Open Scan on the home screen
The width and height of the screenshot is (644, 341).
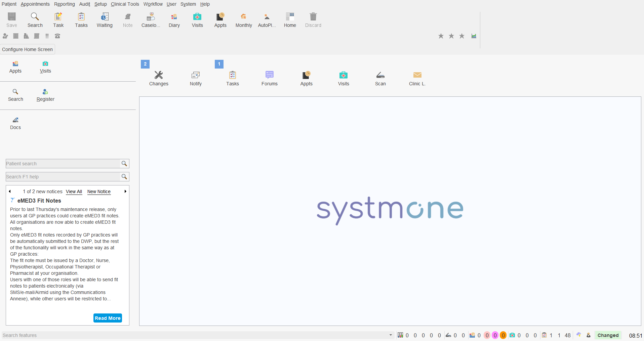(x=380, y=79)
